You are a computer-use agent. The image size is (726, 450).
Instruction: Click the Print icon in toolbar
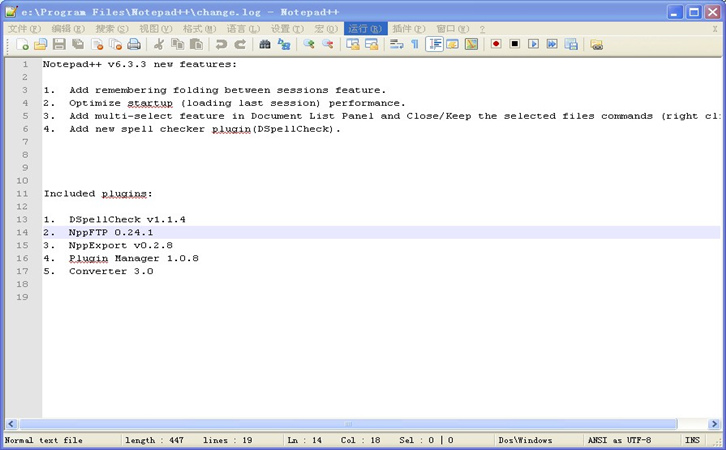tap(134, 45)
